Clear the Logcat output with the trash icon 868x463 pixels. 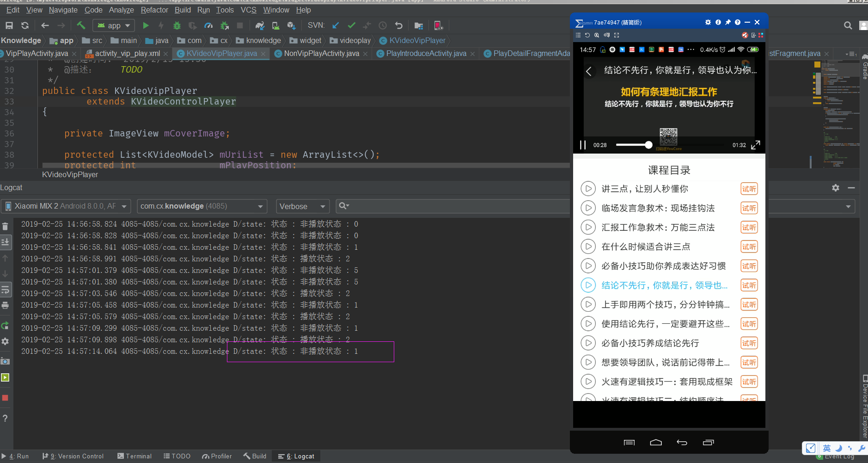pyautogui.click(x=6, y=225)
